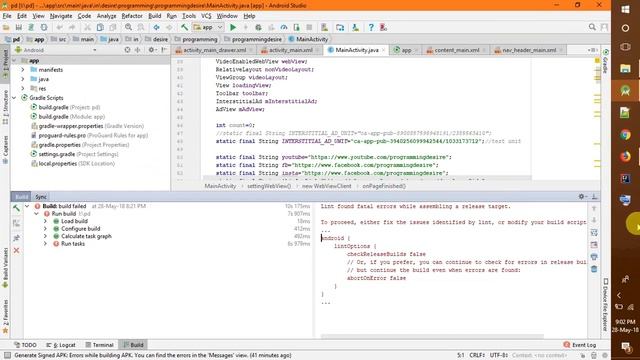
Task: Click the Firefox icon in the Windows taskbar
Action: 625,156
